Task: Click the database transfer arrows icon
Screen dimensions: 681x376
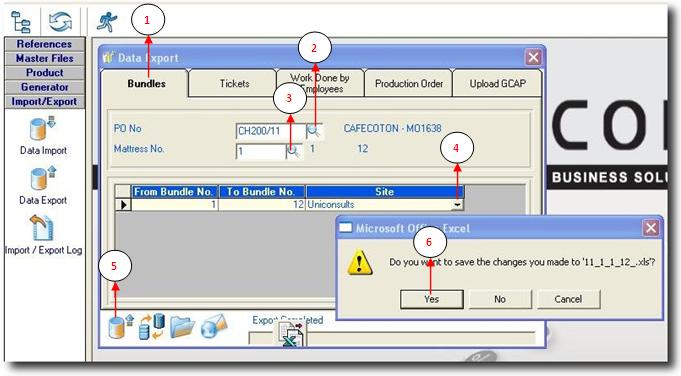Action: tap(152, 327)
